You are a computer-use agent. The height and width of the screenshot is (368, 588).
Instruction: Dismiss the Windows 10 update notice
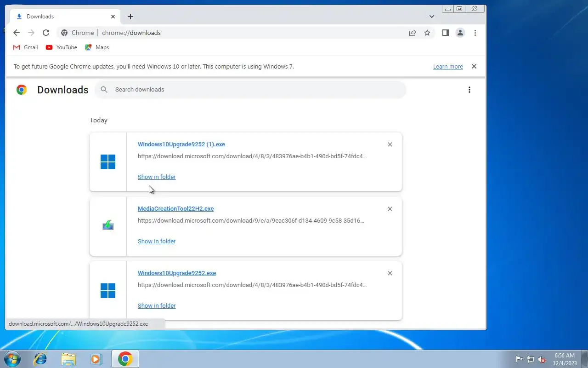click(474, 66)
